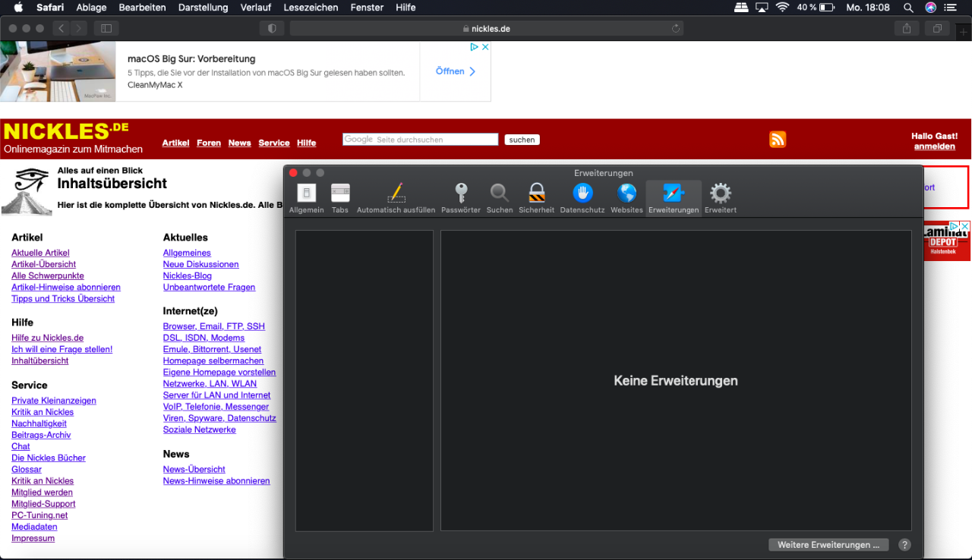The height and width of the screenshot is (560, 972).
Task: Open Automatisch ausfüllen preferences pane
Action: point(396,199)
